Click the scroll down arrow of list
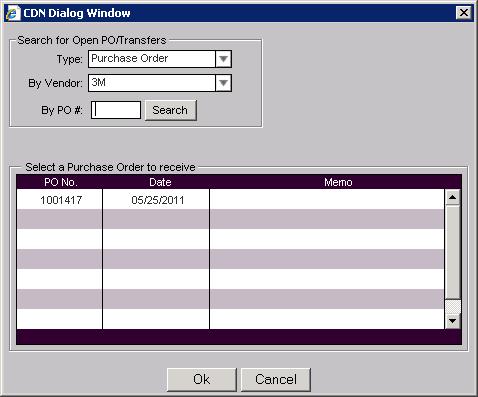The width and height of the screenshot is (478, 397). pyautogui.click(x=452, y=321)
